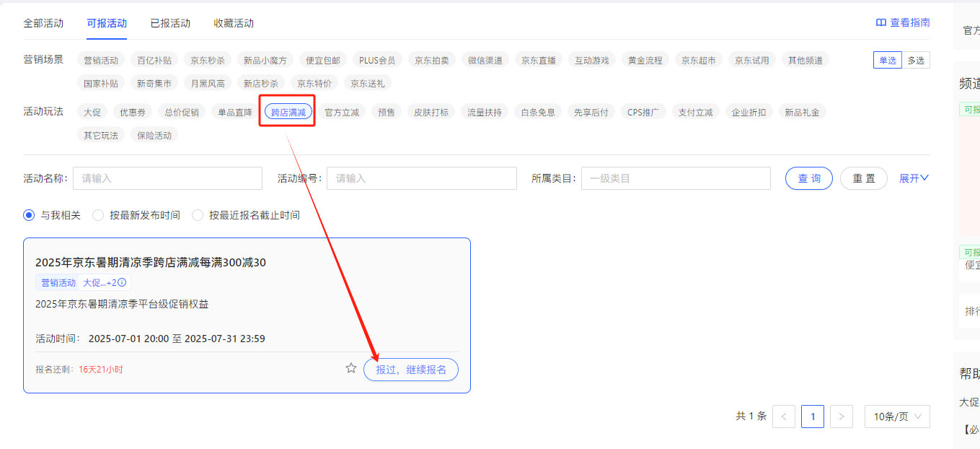This screenshot has height=449, width=980.
Task: Switch to the 已报活动 tab
Action: (x=170, y=23)
